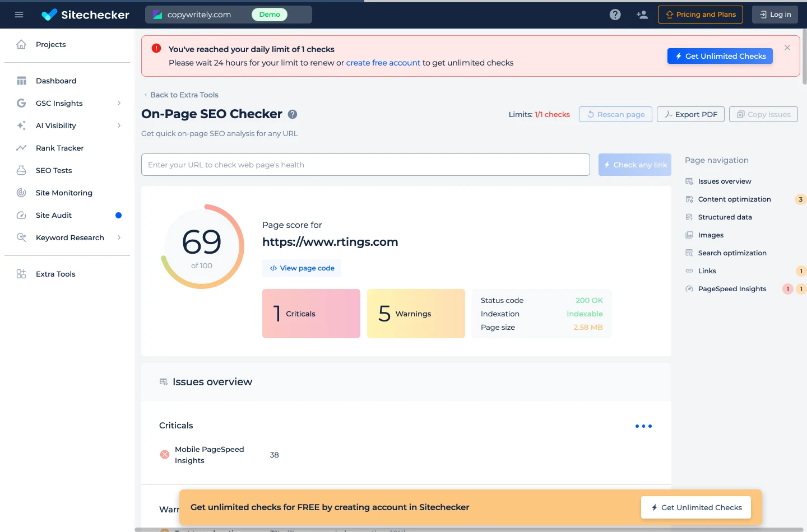Jump to Search optimization in page navigation
The height and width of the screenshot is (532, 807).
coord(732,253)
